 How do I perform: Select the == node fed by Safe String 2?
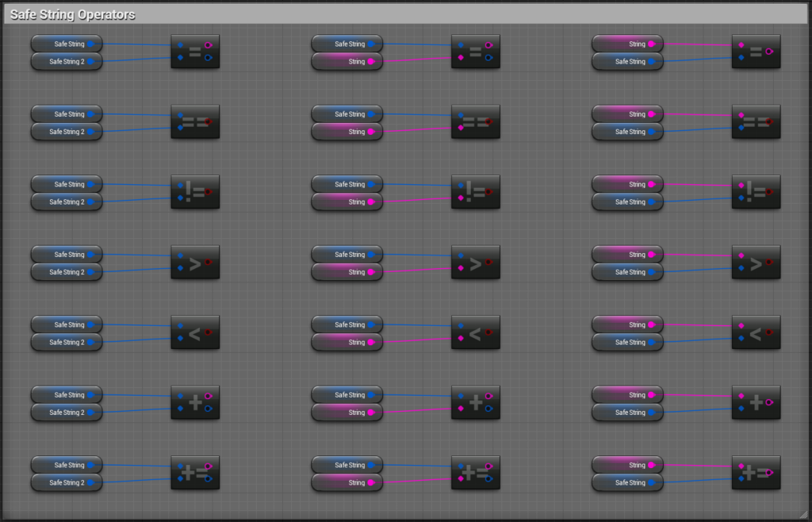point(194,122)
